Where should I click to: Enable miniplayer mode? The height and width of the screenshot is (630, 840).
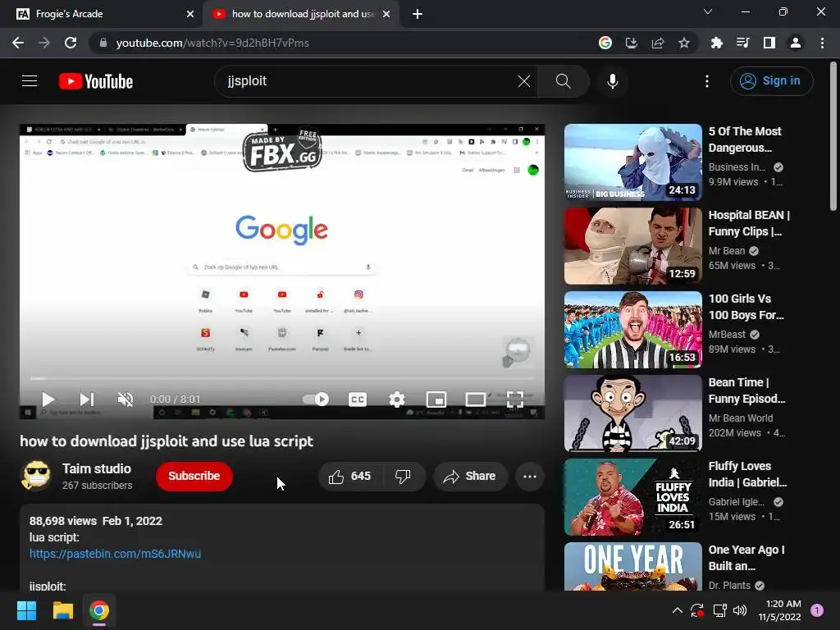(436, 399)
